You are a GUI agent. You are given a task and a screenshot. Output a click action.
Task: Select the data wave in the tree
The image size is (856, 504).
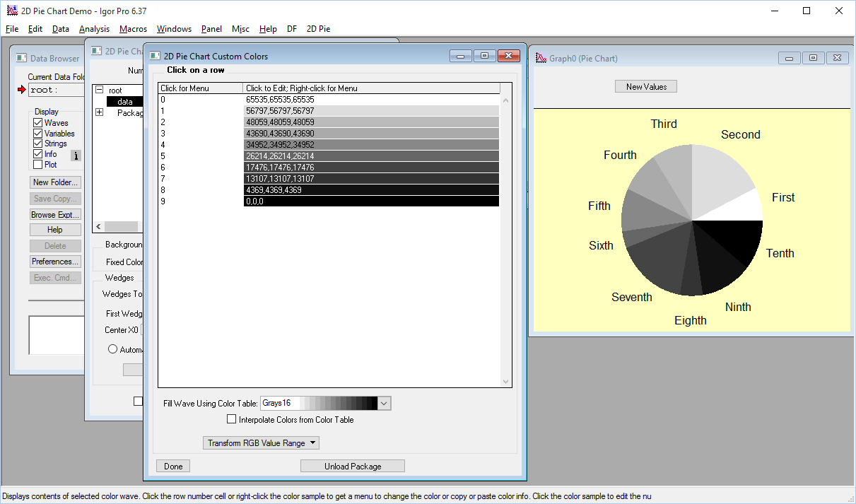point(124,101)
